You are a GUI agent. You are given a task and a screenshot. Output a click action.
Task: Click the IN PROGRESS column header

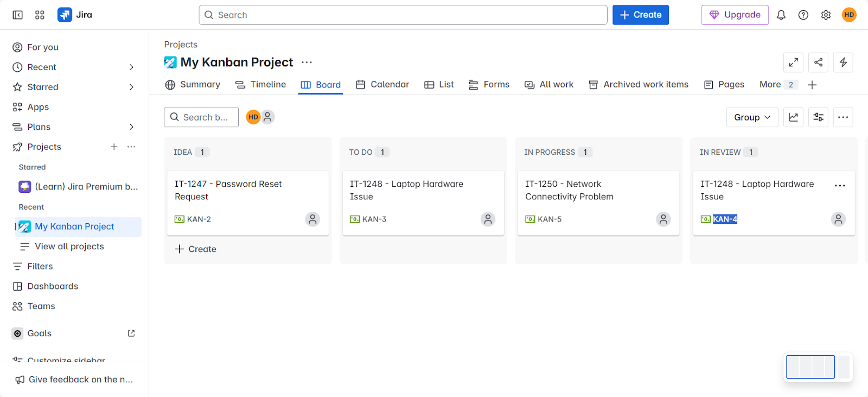[x=550, y=152]
